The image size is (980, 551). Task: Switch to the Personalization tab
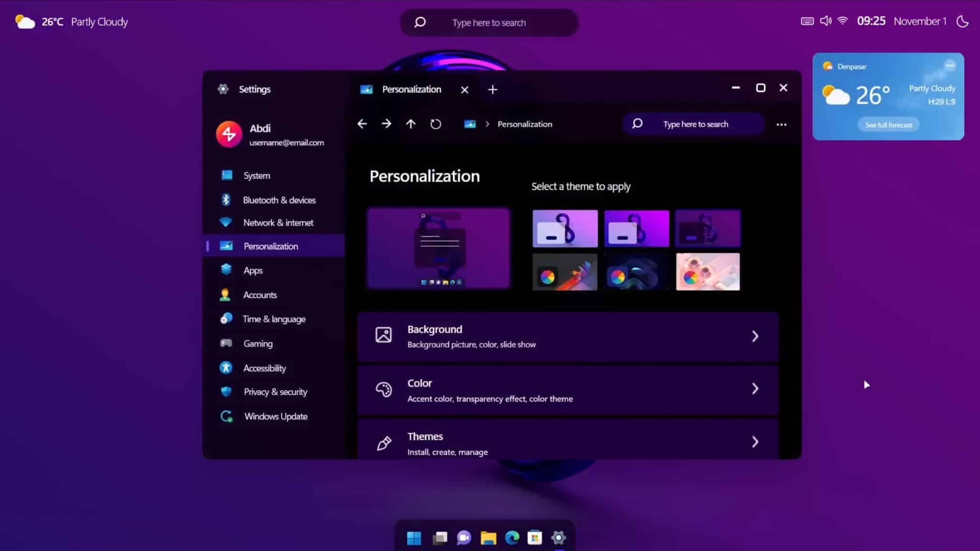[411, 89]
